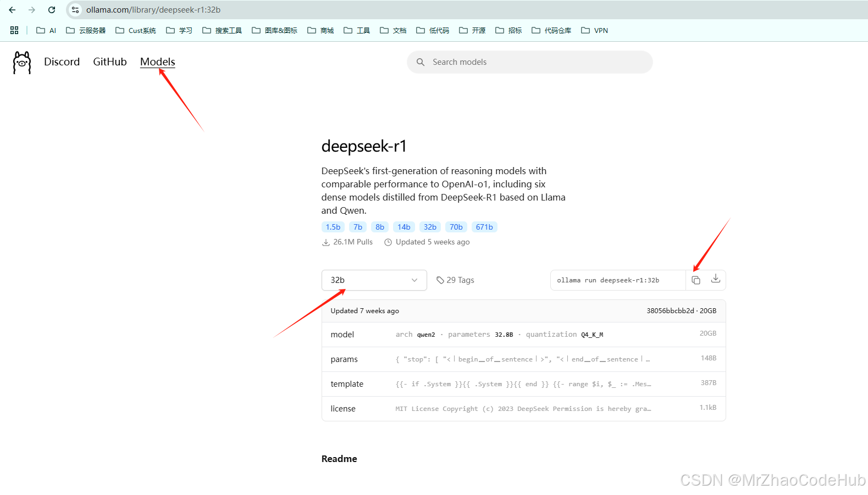Select the 14b size tag
The width and height of the screenshot is (868, 495).
pyautogui.click(x=404, y=227)
